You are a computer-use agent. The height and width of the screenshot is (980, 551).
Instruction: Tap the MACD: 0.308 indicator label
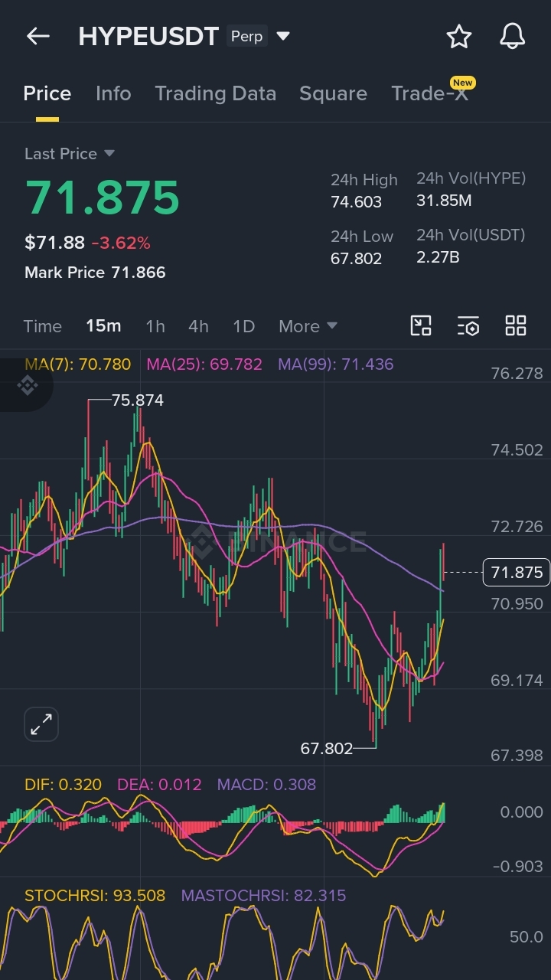click(x=266, y=785)
